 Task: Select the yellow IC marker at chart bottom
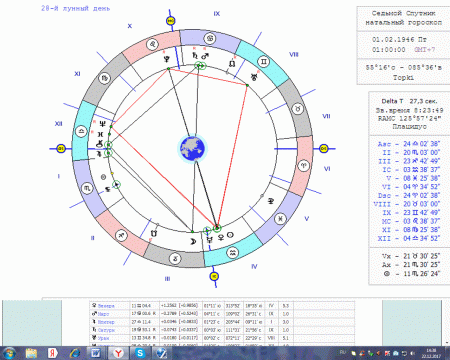pyautogui.click(x=214, y=276)
